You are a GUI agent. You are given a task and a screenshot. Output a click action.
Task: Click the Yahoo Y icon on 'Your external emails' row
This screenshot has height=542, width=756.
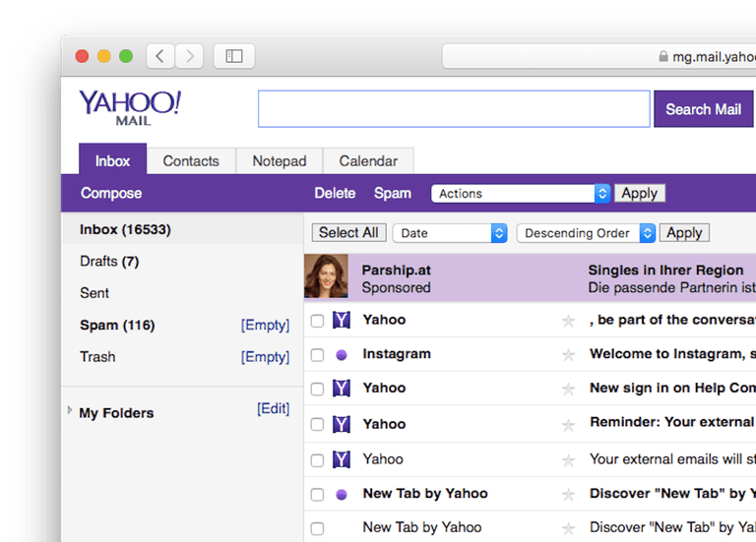pyautogui.click(x=342, y=459)
